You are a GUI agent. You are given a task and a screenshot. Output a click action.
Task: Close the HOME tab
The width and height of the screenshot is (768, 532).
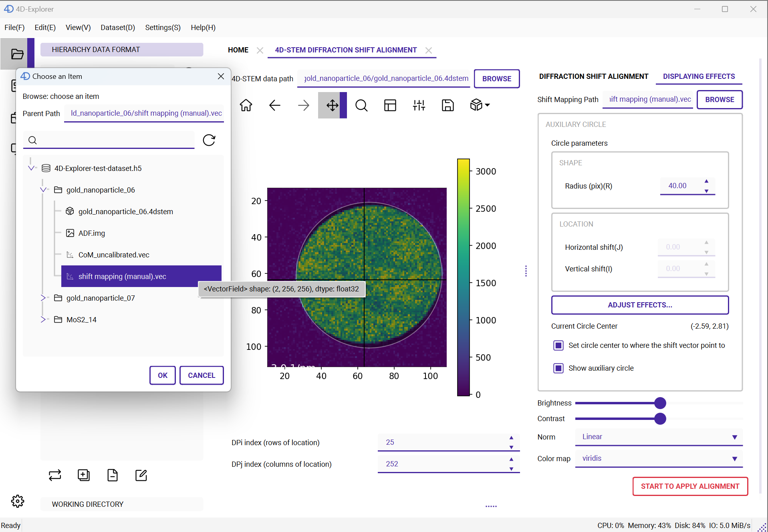click(260, 50)
